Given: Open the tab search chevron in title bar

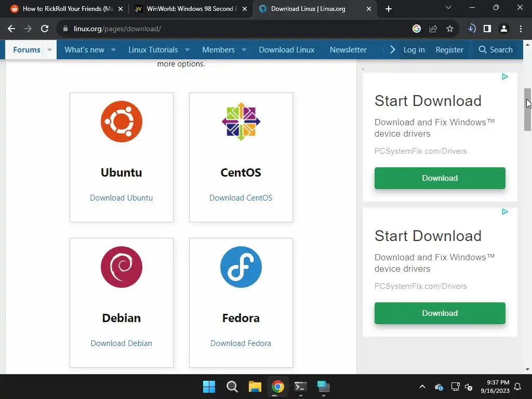Looking at the screenshot, I should 448,7.
